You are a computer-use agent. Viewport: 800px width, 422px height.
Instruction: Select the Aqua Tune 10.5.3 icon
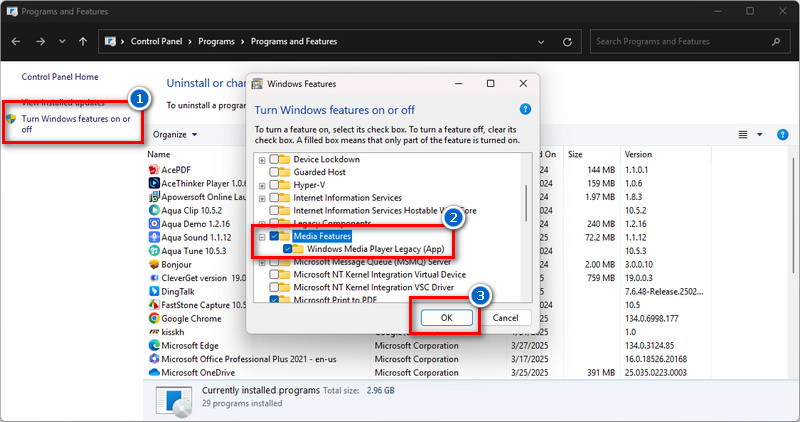(154, 251)
